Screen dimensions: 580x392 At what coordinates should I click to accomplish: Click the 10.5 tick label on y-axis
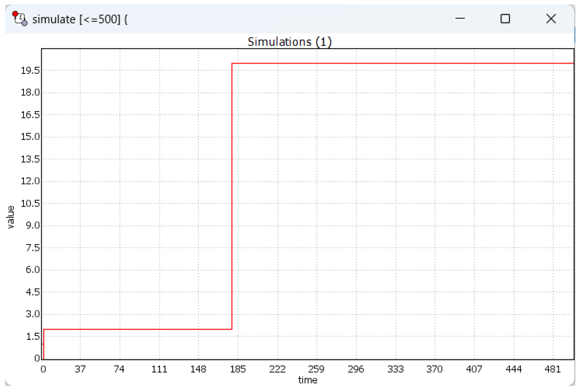[30, 204]
